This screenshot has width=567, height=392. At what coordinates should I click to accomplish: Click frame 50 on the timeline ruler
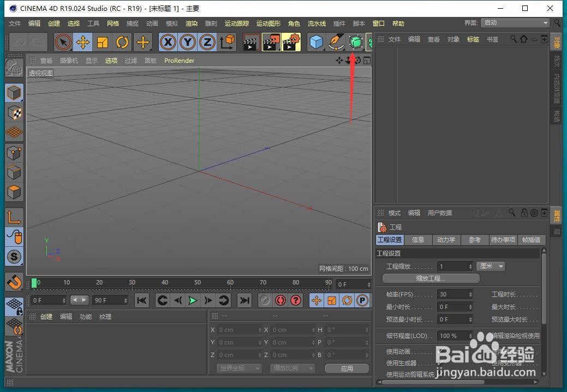198,282
